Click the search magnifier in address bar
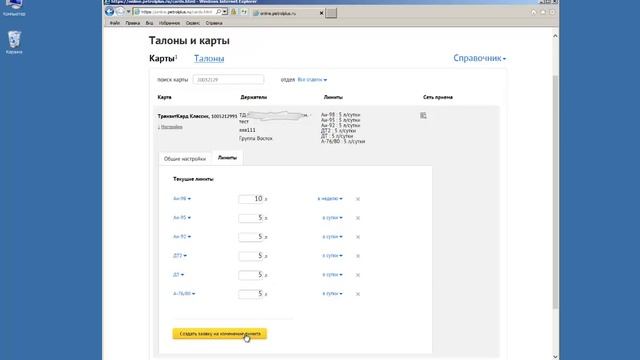Image resolution: width=640 pixels, height=360 pixels. coord(218,12)
